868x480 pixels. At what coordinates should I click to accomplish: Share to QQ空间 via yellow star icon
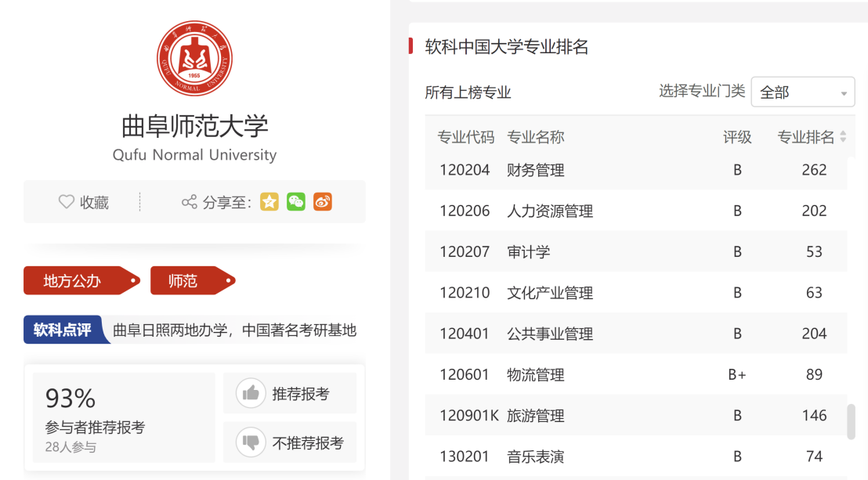pyautogui.click(x=269, y=201)
